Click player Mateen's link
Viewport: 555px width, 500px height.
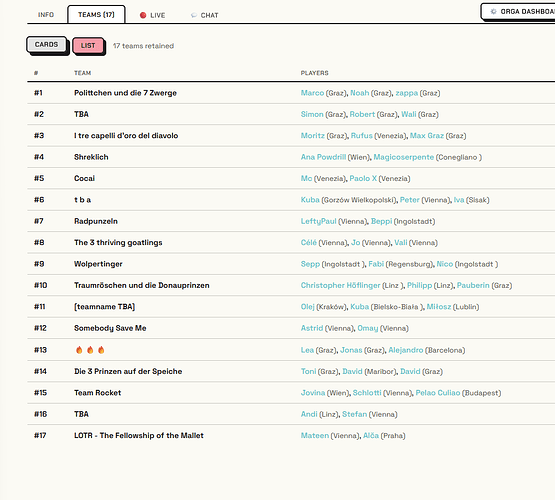[315, 436]
